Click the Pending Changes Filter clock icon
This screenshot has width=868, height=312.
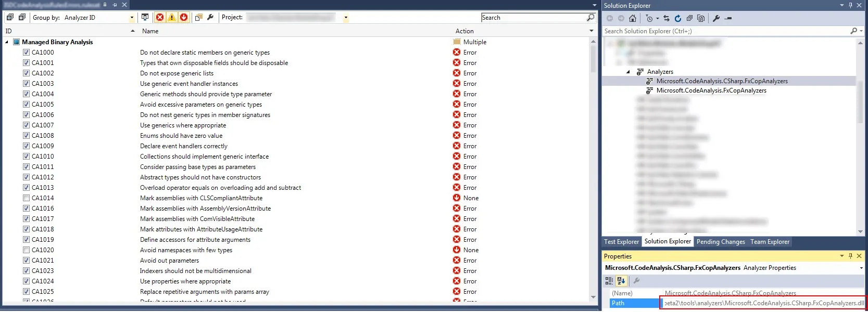coord(649,18)
